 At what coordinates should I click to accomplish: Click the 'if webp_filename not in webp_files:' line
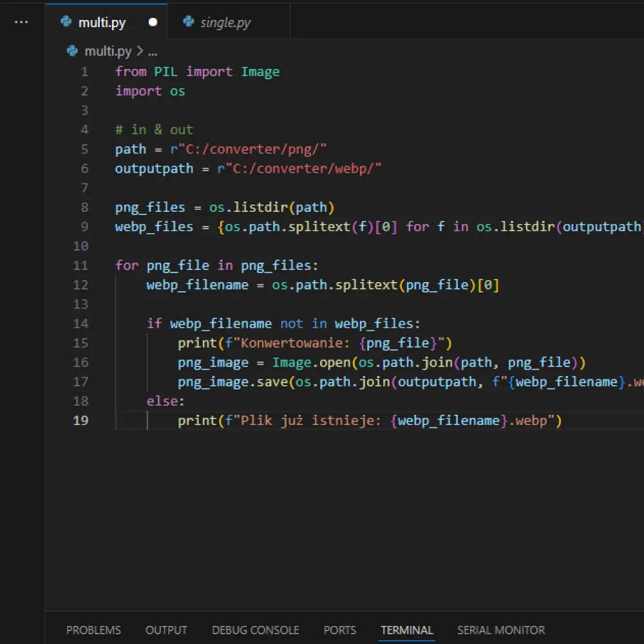tap(283, 324)
